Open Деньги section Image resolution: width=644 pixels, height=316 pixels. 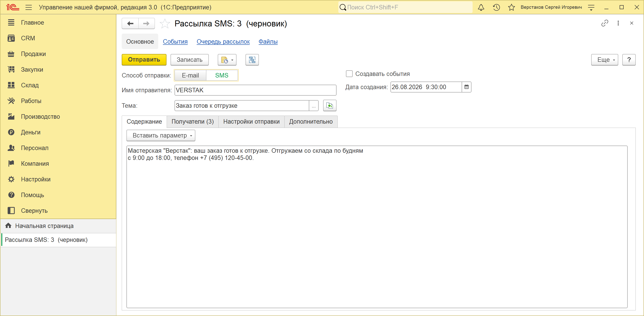(x=58, y=132)
